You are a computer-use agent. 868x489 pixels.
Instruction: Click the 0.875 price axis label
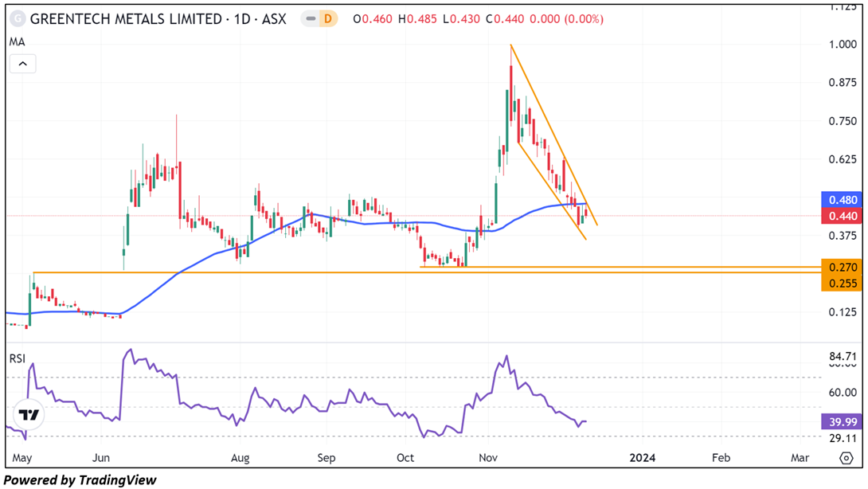(x=843, y=83)
